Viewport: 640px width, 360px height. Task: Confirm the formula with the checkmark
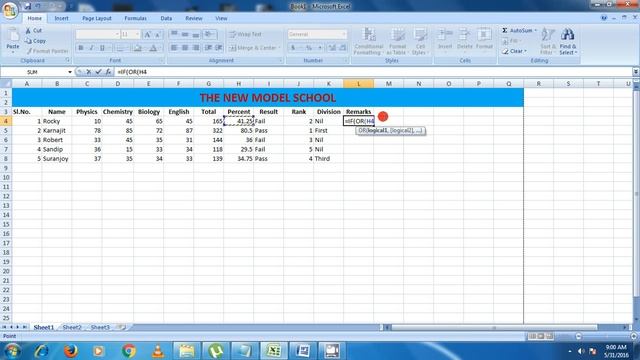[98, 72]
